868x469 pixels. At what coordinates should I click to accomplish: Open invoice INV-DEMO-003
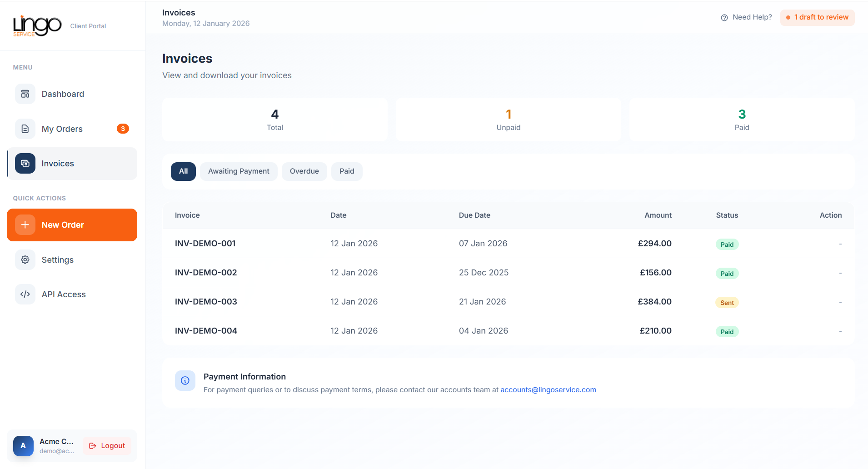205,301
